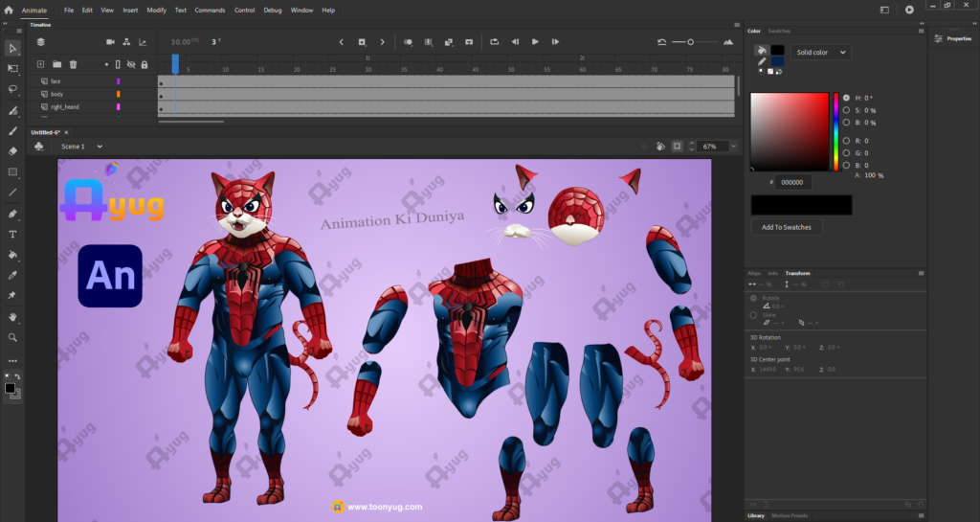Open the Scene 1 dropdown
The image size is (980, 522).
[x=98, y=147]
